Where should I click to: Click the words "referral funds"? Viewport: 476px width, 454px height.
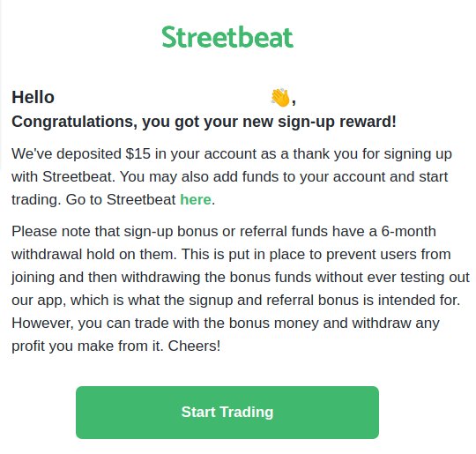pyautogui.click(x=284, y=231)
